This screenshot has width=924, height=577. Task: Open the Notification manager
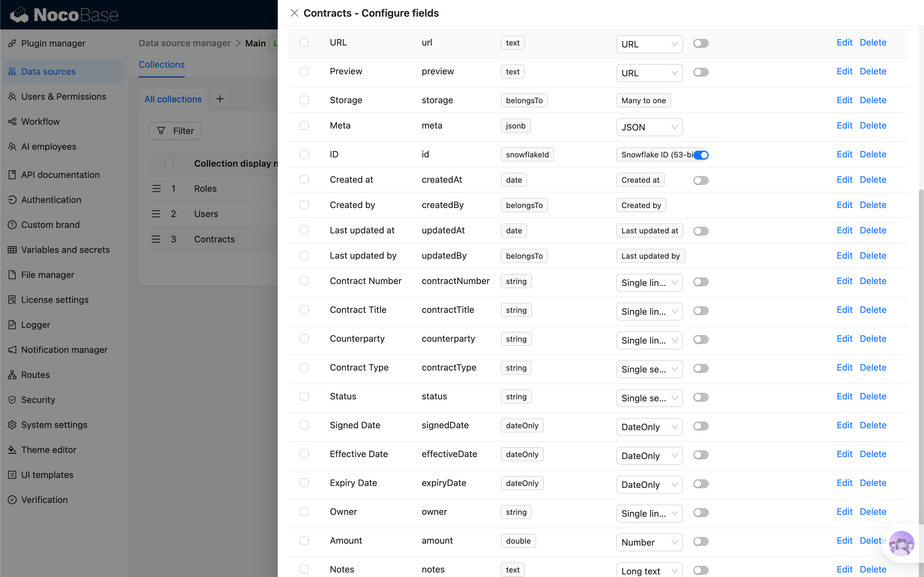click(64, 349)
